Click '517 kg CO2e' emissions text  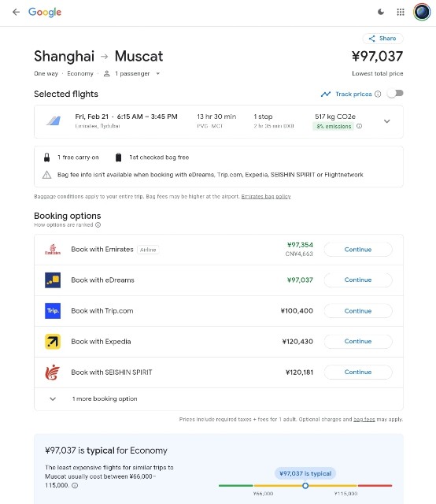(x=335, y=117)
